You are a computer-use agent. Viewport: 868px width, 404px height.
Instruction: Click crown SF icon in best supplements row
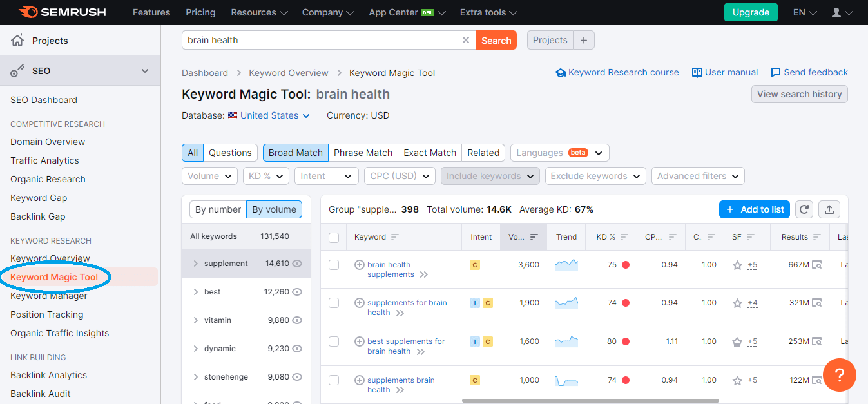click(x=737, y=341)
